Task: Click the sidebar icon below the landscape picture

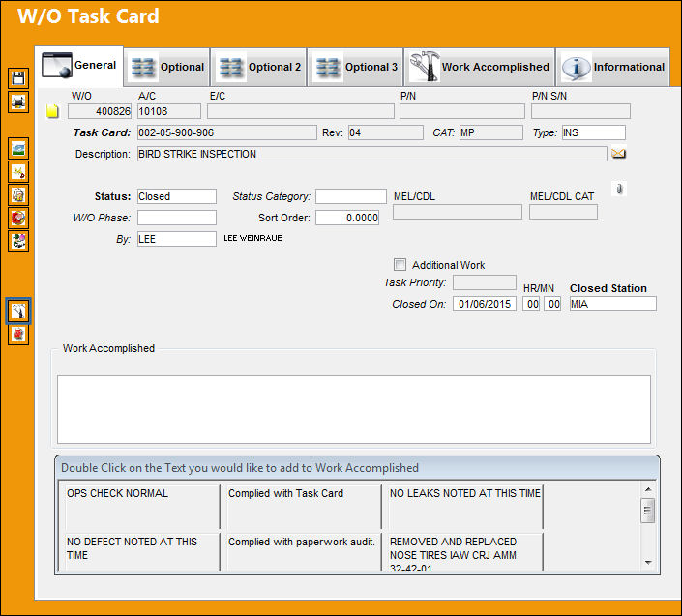Action: [18, 172]
